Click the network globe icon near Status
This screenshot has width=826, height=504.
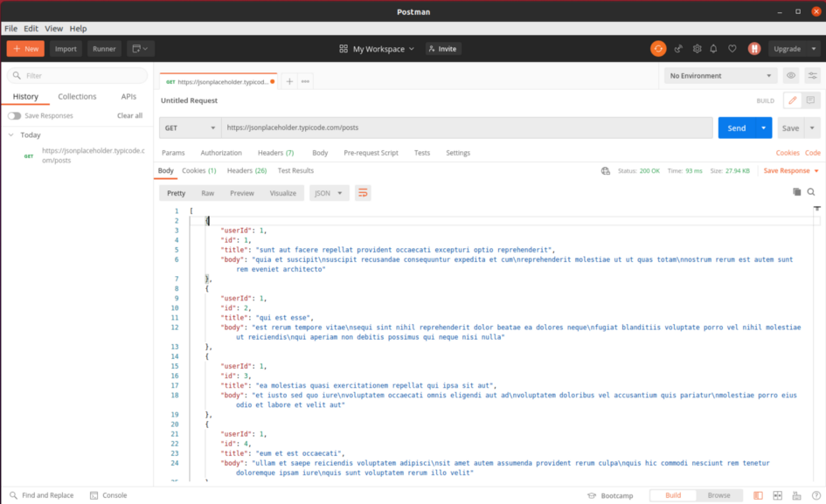coord(605,170)
